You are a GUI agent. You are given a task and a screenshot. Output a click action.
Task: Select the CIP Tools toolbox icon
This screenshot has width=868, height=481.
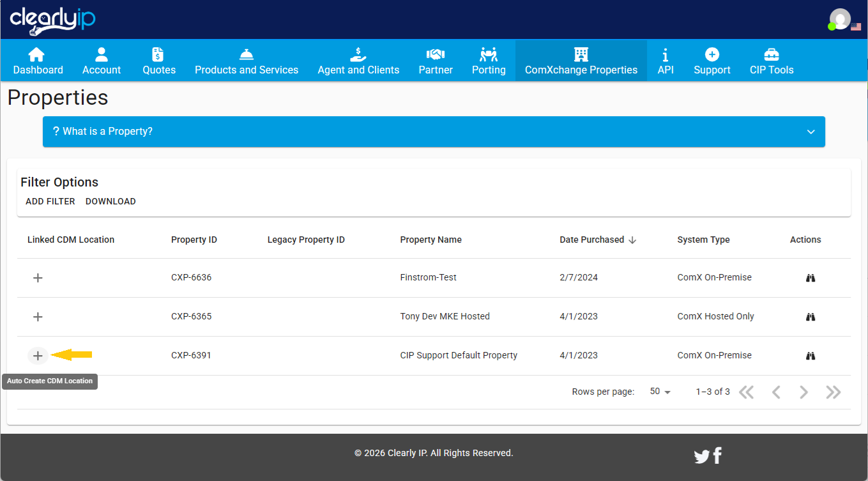click(x=771, y=60)
